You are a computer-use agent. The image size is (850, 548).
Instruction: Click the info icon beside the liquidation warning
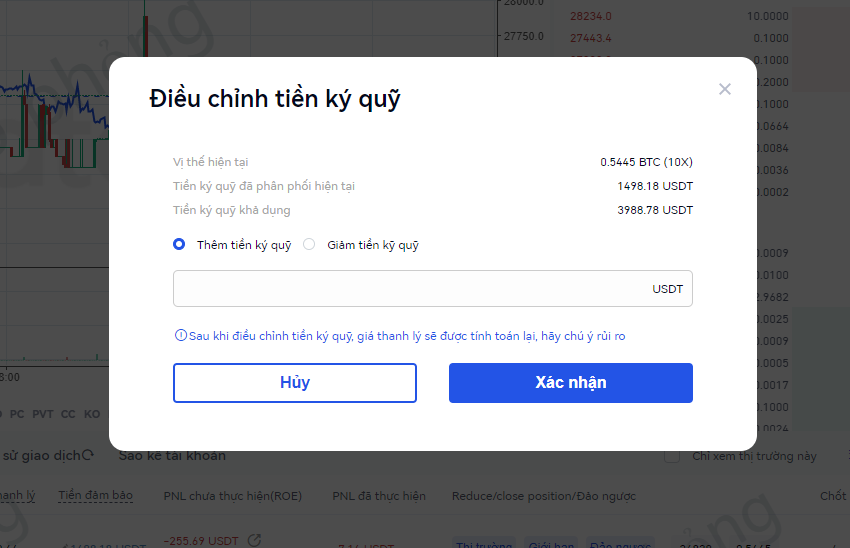[x=181, y=336]
